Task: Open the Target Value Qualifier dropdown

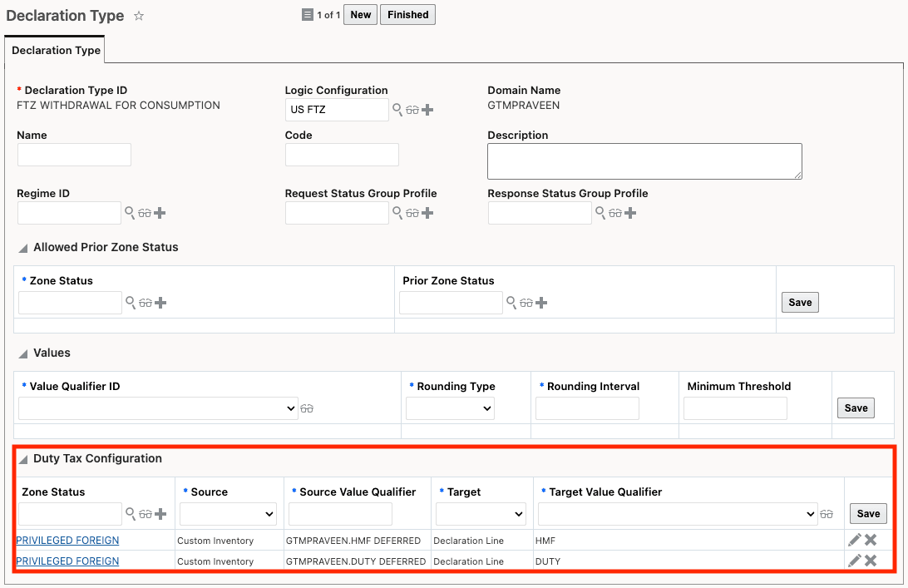Action: pos(677,514)
